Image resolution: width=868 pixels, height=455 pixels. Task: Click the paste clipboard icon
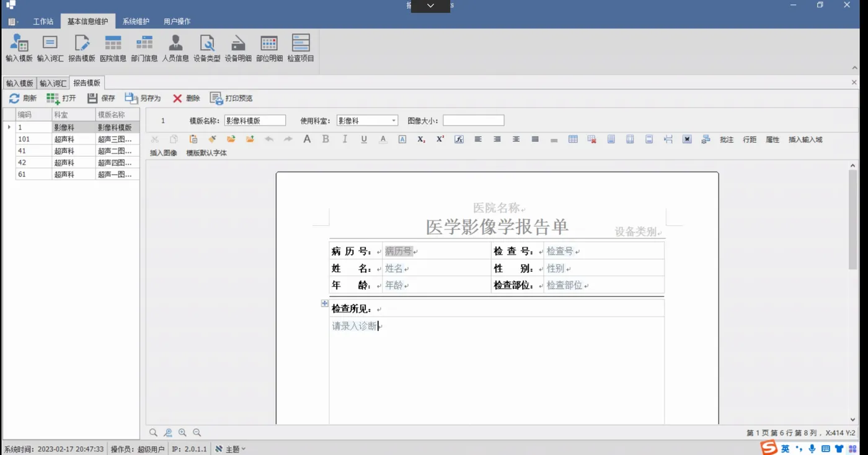193,139
